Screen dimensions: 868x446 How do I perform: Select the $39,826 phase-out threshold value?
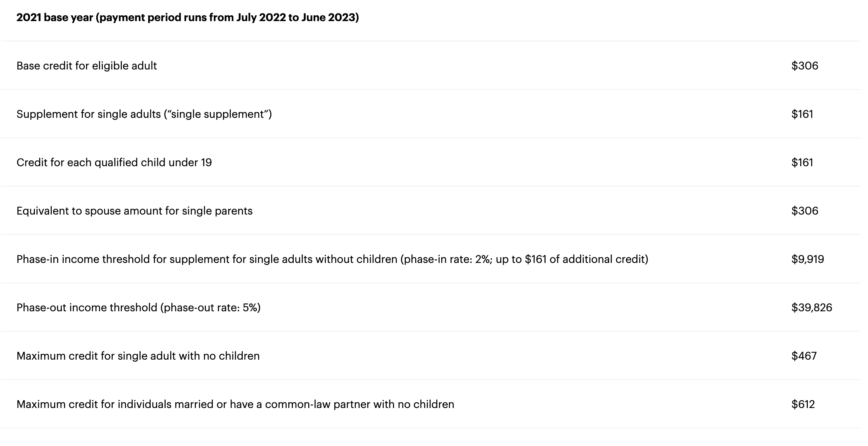coord(811,308)
